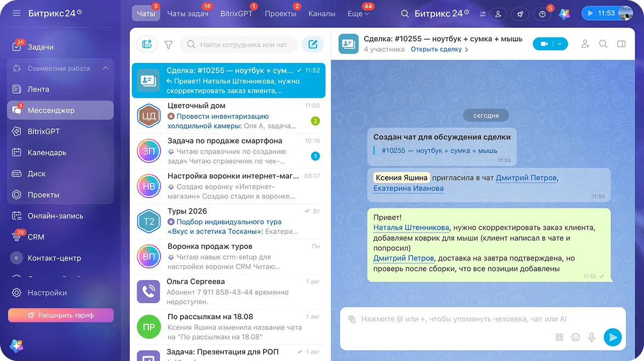Open the emoji smiley picker

coord(576,337)
